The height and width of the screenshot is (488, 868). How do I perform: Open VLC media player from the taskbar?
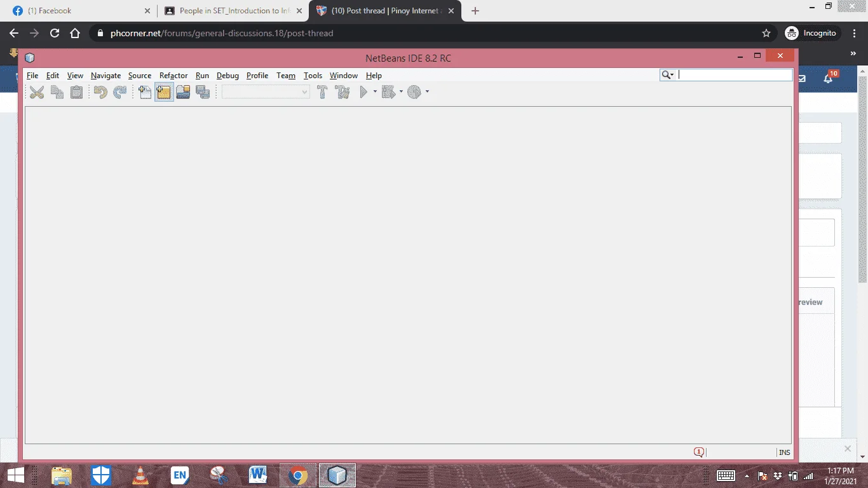(x=140, y=475)
